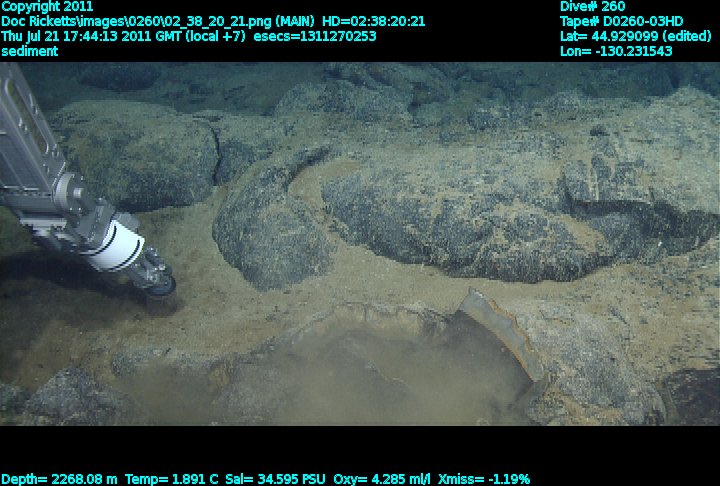Click the Lon= -130.231543 reading
The image size is (720, 486).
pyautogui.click(x=616, y=51)
